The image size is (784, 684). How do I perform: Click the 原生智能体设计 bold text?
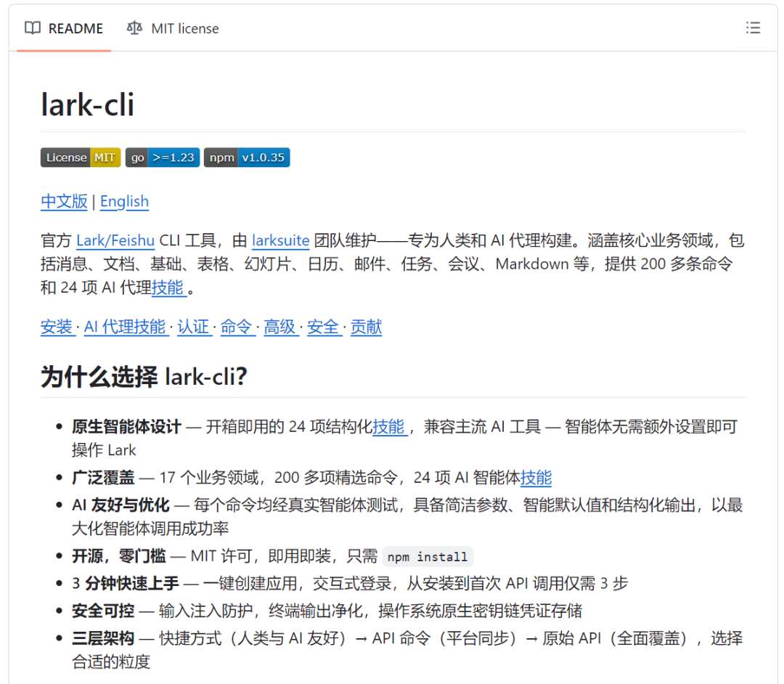(126, 426)
